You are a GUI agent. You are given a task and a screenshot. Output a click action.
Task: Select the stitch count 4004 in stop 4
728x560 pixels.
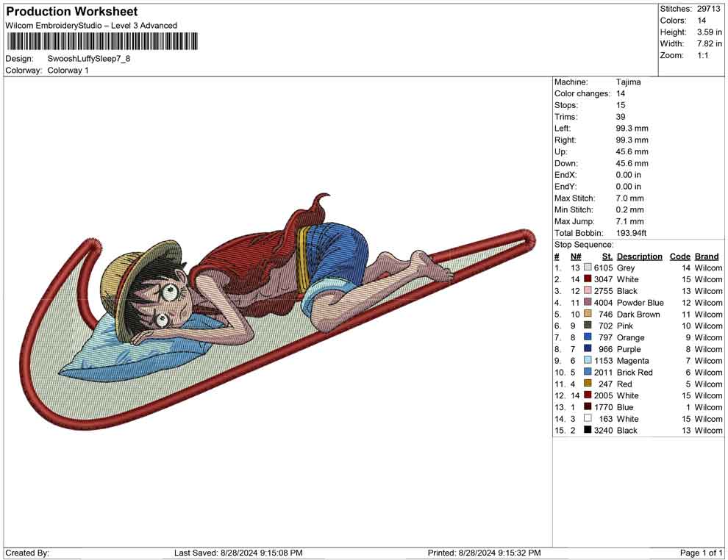[x=603, y=303]
